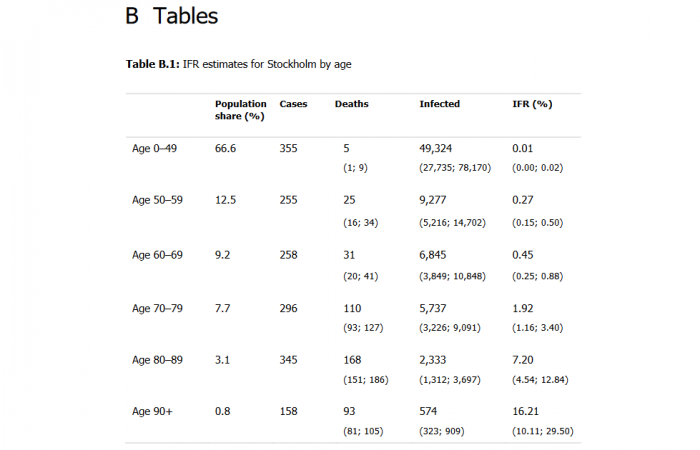Select the "Age 60–69" row label
The width and height of the screenshot is (700, 450).
pos(158,255)
